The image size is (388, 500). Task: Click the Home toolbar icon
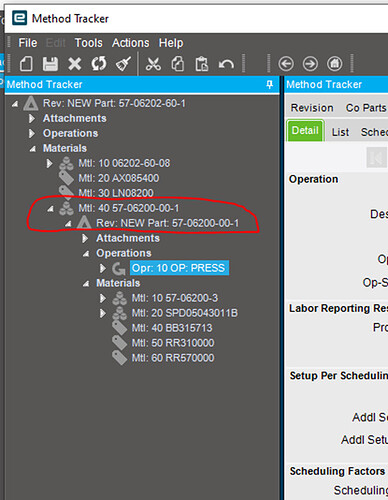(x=335, y=64)
